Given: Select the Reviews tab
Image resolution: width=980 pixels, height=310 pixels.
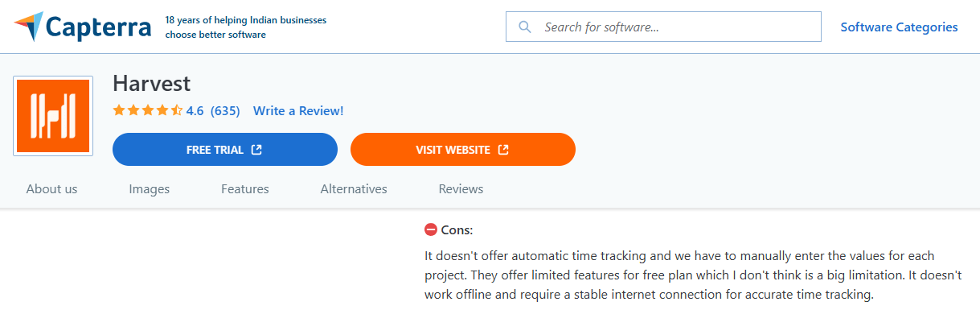Looking at the screenshot, I should (x=461, y=189).
